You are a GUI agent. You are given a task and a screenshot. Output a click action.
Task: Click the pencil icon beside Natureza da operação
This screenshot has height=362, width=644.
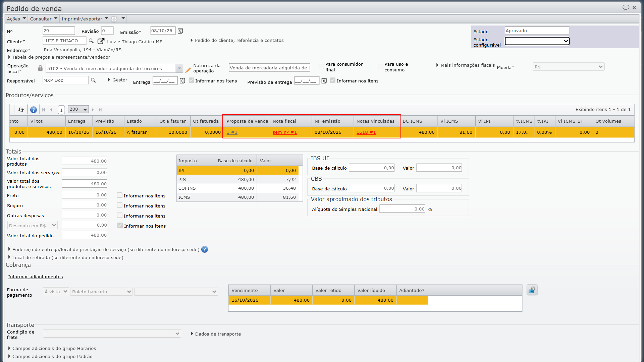pyautogui.click(x=188, y=70)
